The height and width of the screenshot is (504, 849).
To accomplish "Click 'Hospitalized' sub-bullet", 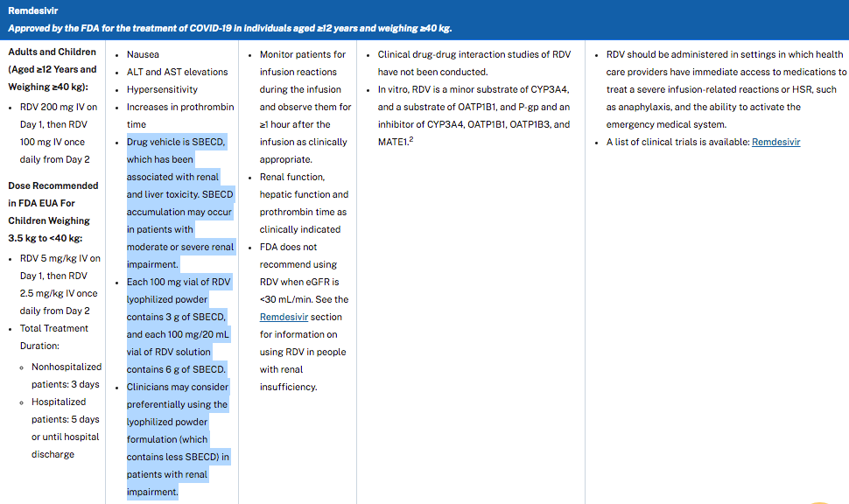I will 59,402.
